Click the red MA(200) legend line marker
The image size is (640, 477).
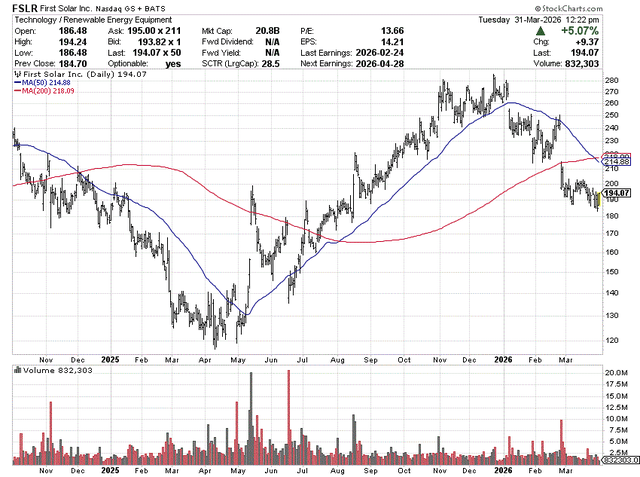point(18,91)
